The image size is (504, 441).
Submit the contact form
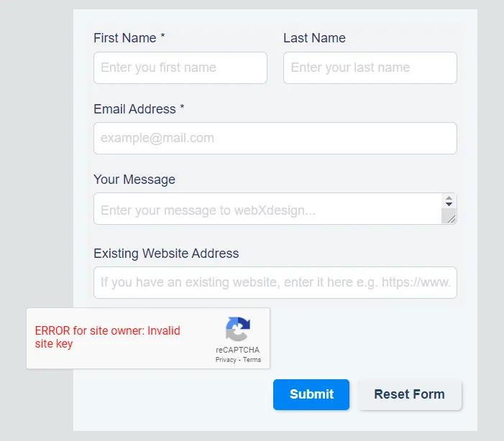311,394
